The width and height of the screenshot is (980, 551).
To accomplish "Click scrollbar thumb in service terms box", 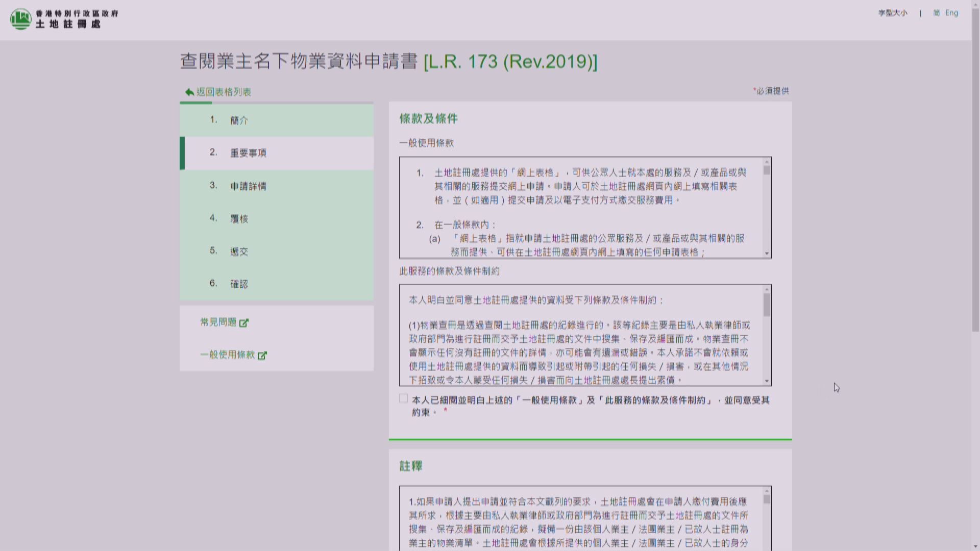I will pos(767,305).
